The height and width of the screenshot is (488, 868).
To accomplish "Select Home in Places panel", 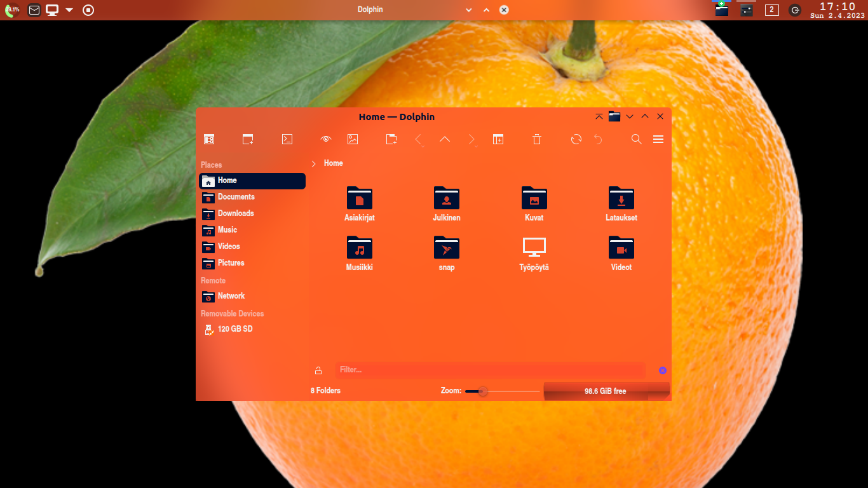I will coord(252,181).
